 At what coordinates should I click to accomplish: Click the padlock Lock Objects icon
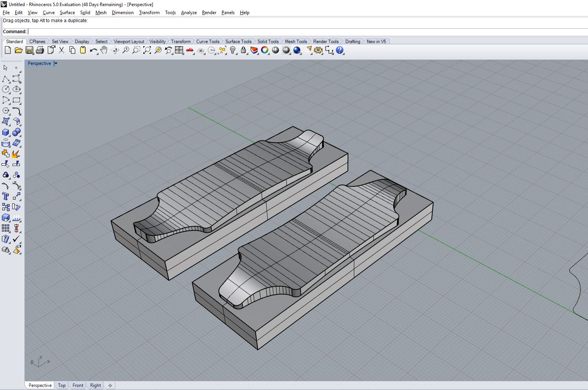pyautogui.click(x=243, y=50)
